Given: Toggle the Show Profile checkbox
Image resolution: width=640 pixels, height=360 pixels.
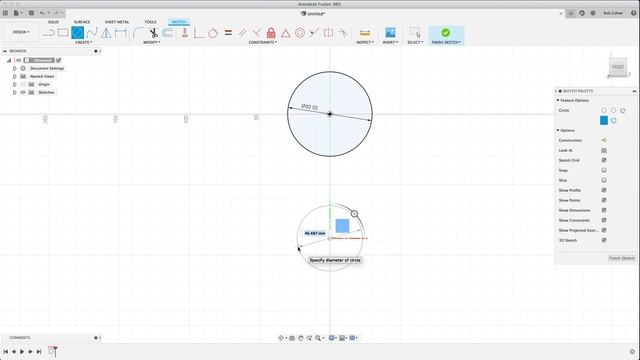Looking at the screenshot, I should (604, 190).
